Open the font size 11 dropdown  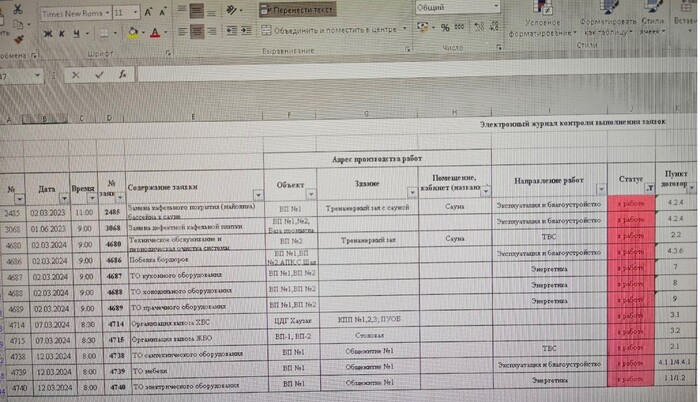pyautogui.click(x=135, y=13)
